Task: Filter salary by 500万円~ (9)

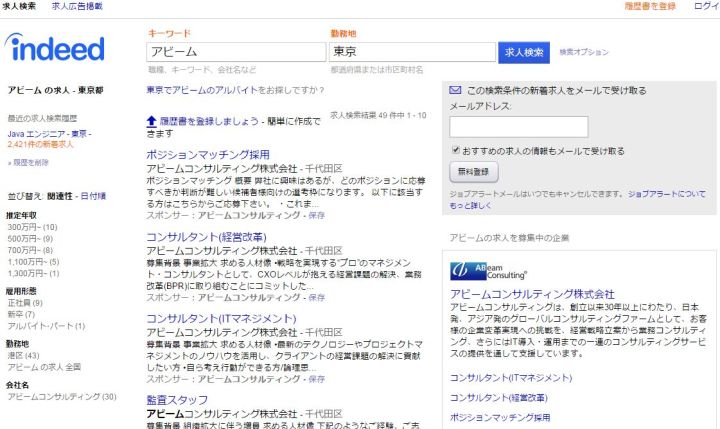Action: [x=30, y=238]
